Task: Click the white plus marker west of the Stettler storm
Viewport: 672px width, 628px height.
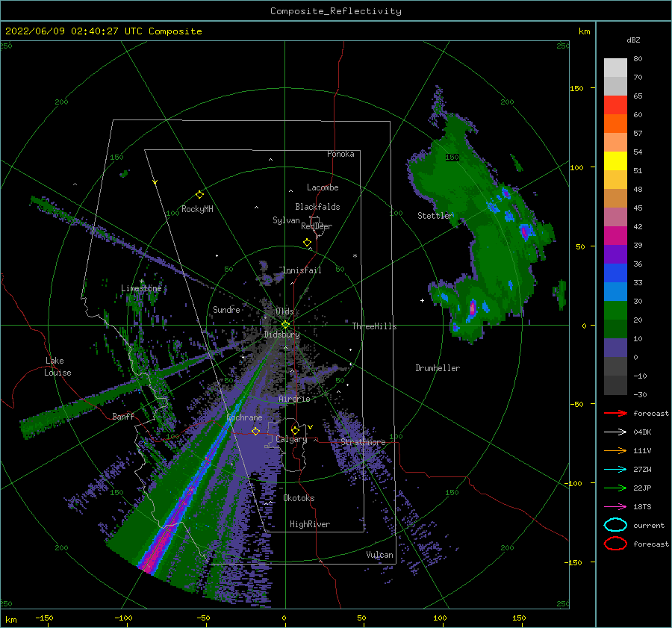Action: (x=422, y=300)
